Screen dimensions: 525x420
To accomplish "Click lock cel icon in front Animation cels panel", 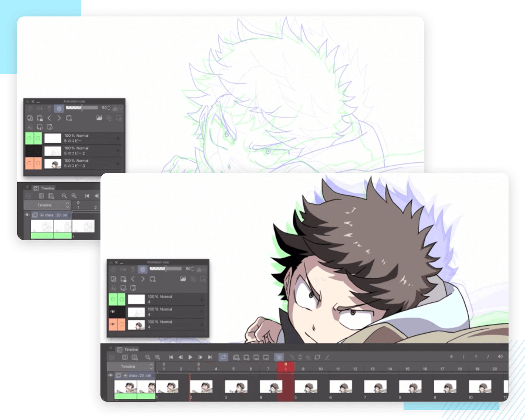I will click(x=123, y=279).
